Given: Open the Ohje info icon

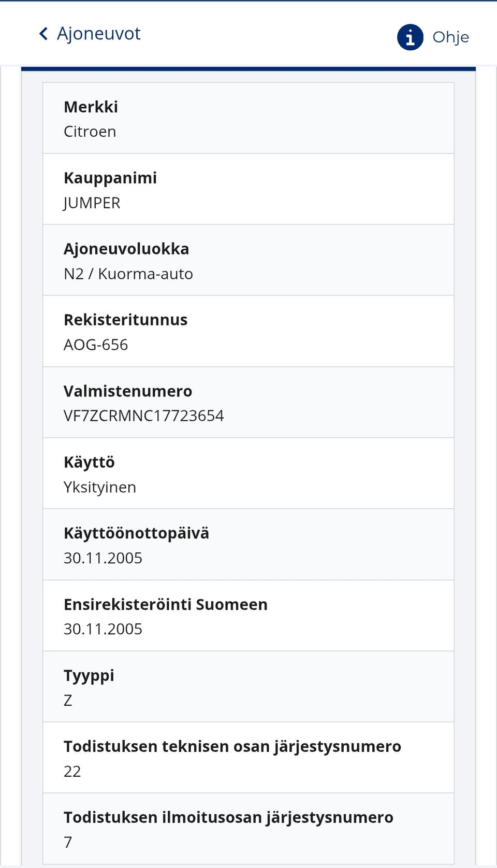Looking at the screenshot, I should [x=410, y=37].
